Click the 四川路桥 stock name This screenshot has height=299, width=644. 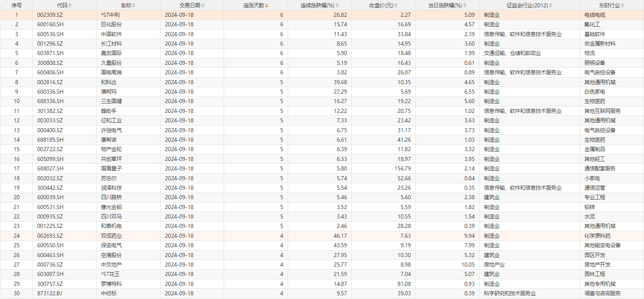coord(111,197)
